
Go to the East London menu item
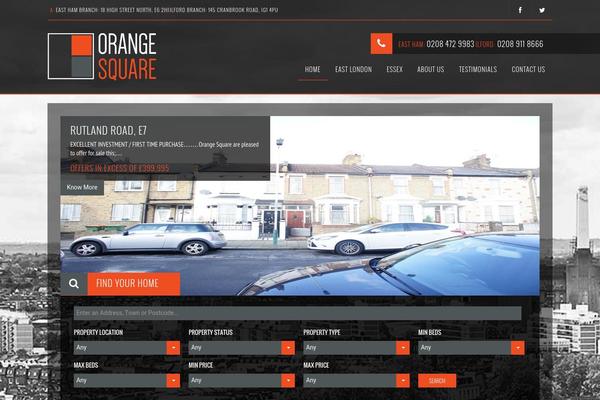tap(353, 70)
